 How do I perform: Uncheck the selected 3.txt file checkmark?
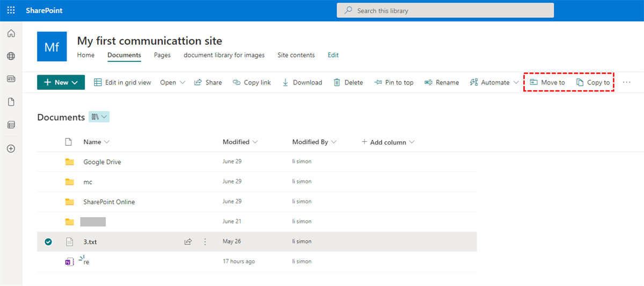point(48,242)
